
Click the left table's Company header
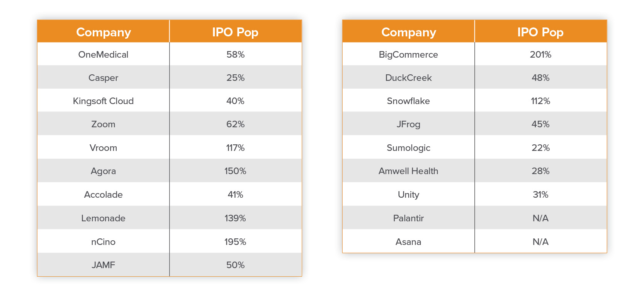point(104,32)
